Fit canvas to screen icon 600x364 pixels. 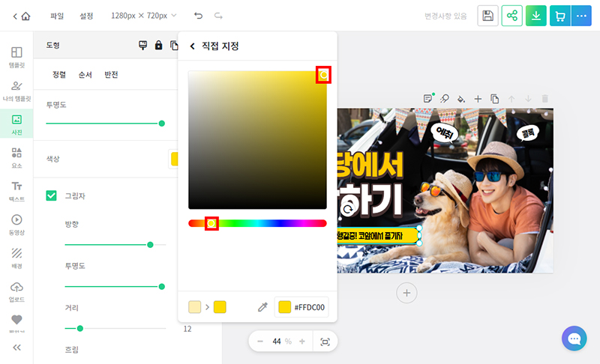[325, 342]
